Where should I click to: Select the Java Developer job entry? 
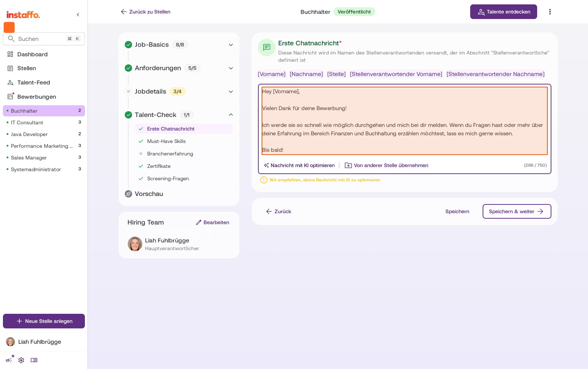[44, 134]
